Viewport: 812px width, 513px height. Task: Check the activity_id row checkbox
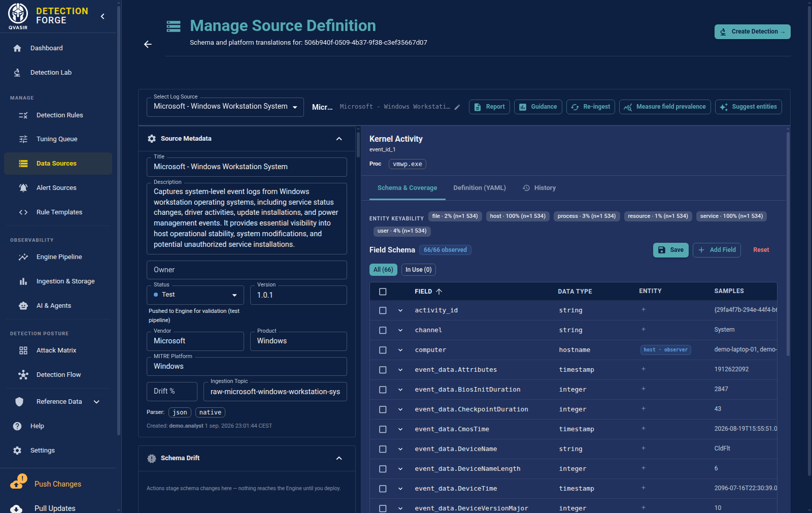(383, 310)
